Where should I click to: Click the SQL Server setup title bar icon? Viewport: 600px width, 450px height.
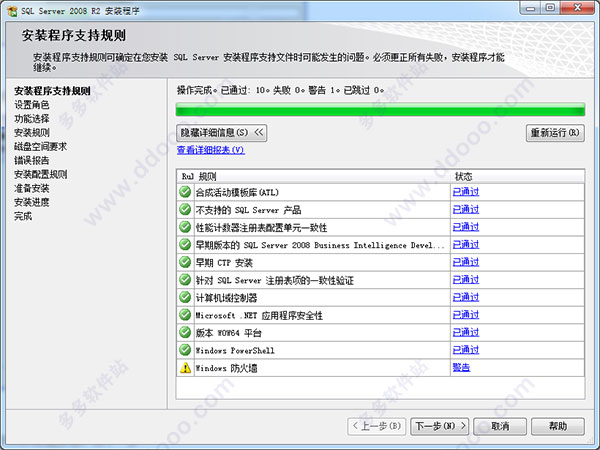tap(12, 11)
